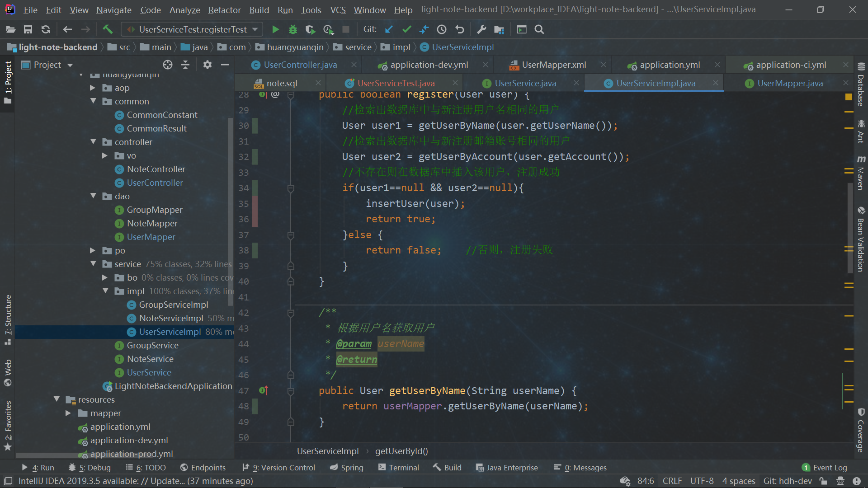Viewport: 868px width, 488px height.
Task: Expand the aop folder
Action: [x=92, y=88]
